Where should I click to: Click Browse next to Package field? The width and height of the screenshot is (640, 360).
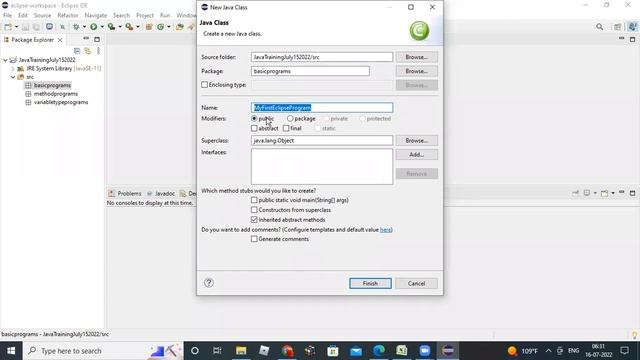pyautogui.click(x=416, y=71)
